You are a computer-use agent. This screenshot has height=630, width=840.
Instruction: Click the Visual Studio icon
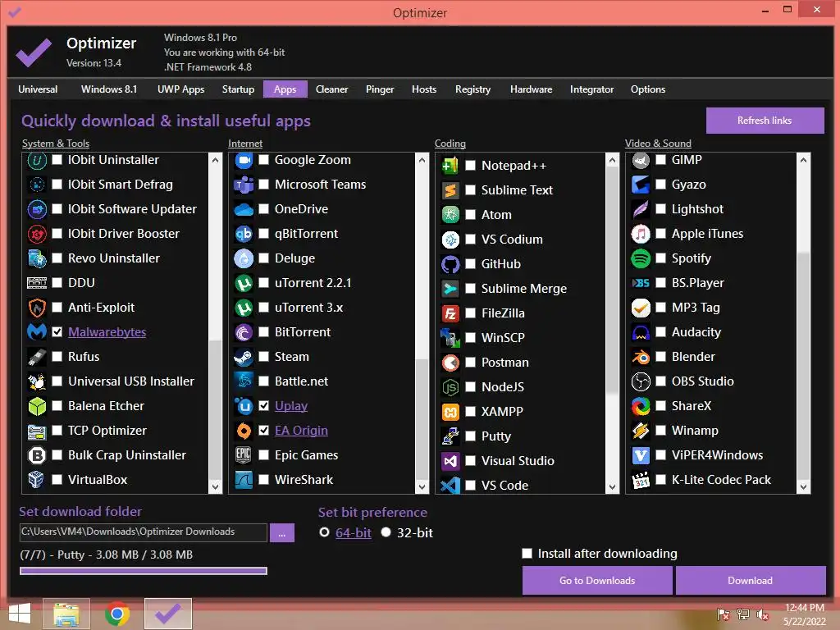450,461
